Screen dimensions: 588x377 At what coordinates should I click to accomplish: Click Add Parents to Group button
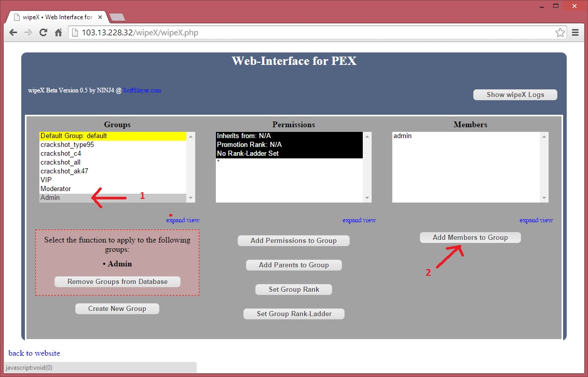[x=294, y=265]
